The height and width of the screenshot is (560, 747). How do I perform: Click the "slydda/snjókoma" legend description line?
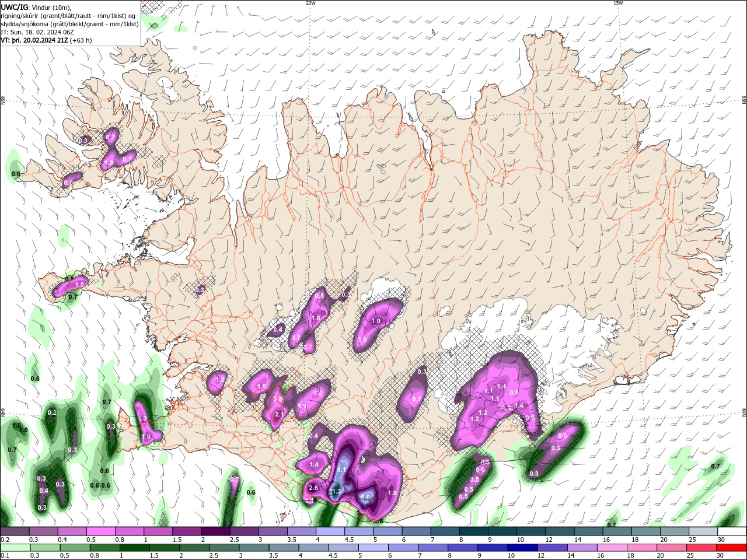(69, 24)
